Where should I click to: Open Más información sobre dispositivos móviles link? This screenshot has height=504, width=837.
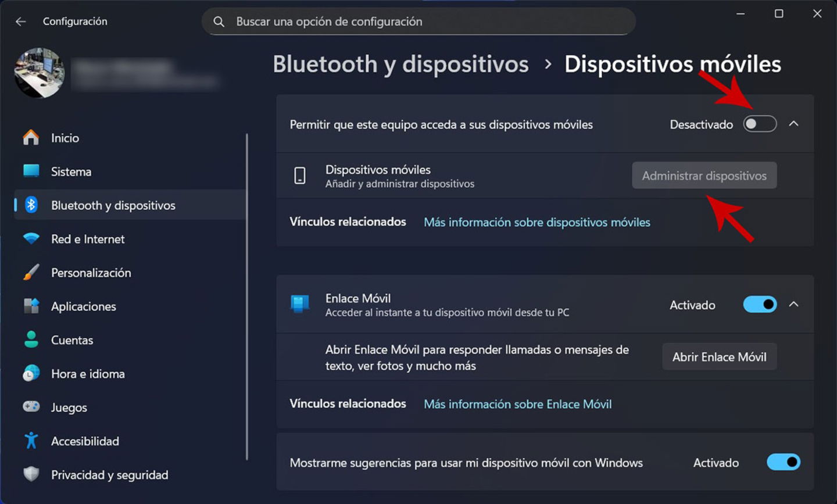[x=537, y=222]
